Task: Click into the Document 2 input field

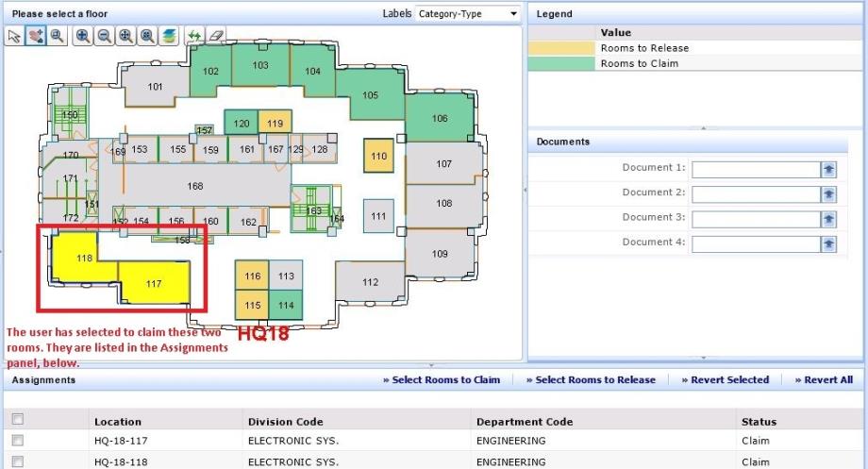Action: pyautogui.click(x=754, y=193)
